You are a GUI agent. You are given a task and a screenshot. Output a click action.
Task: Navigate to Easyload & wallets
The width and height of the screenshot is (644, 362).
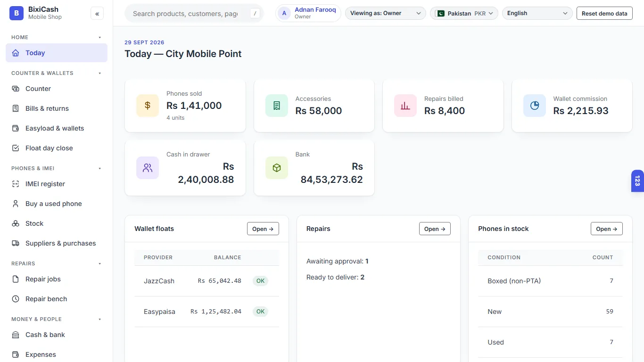click(57, 128)
